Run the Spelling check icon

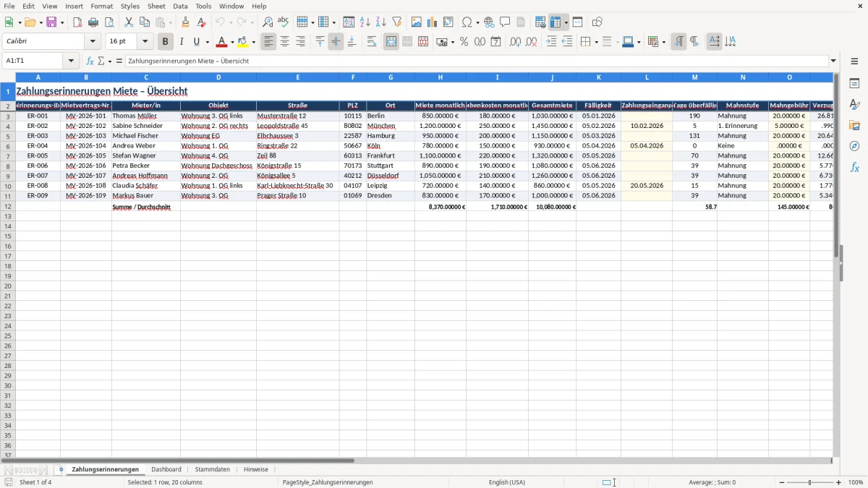(x=283, y=22)
